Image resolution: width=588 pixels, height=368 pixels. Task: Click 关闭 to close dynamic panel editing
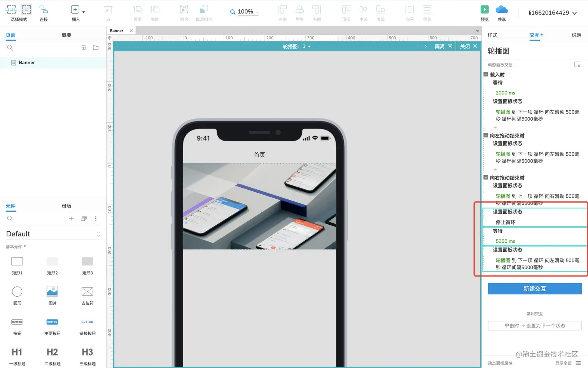click(x=469, y=46)
